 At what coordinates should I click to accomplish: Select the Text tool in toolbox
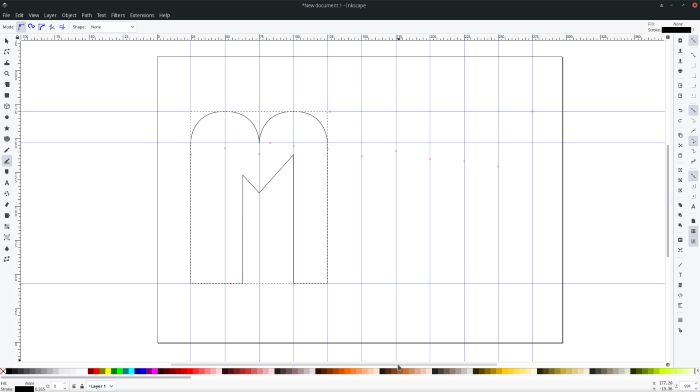click(x=7, y=183)
